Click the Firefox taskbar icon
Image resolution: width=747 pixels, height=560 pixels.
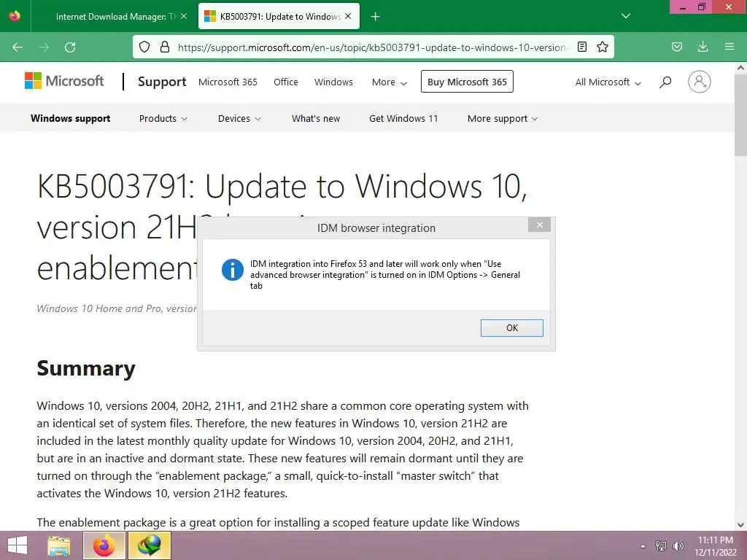tap(104, 545)
